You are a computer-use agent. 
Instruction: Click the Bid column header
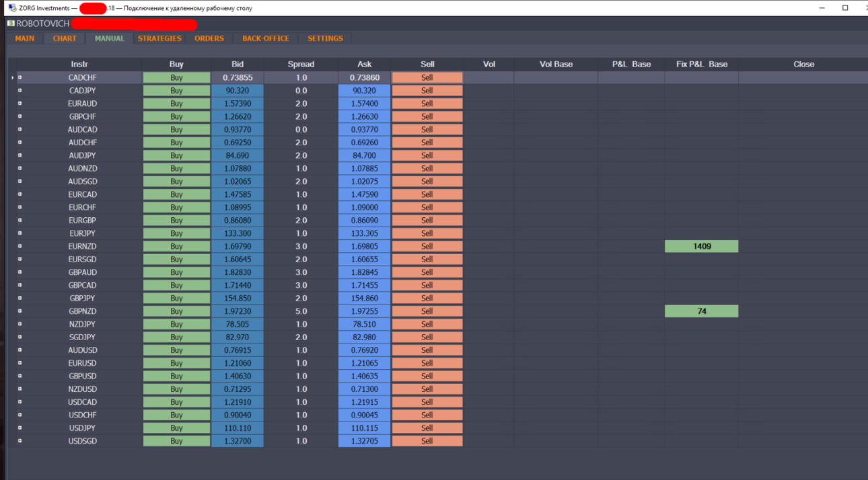tap(238, 64)
